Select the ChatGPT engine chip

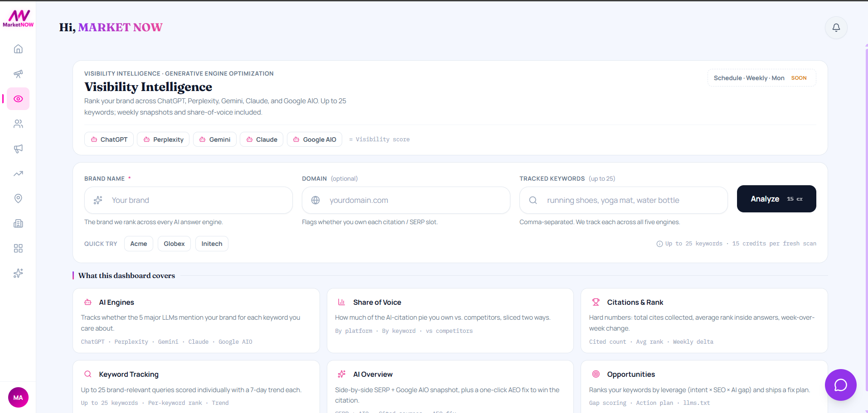(x=109, y=139)
